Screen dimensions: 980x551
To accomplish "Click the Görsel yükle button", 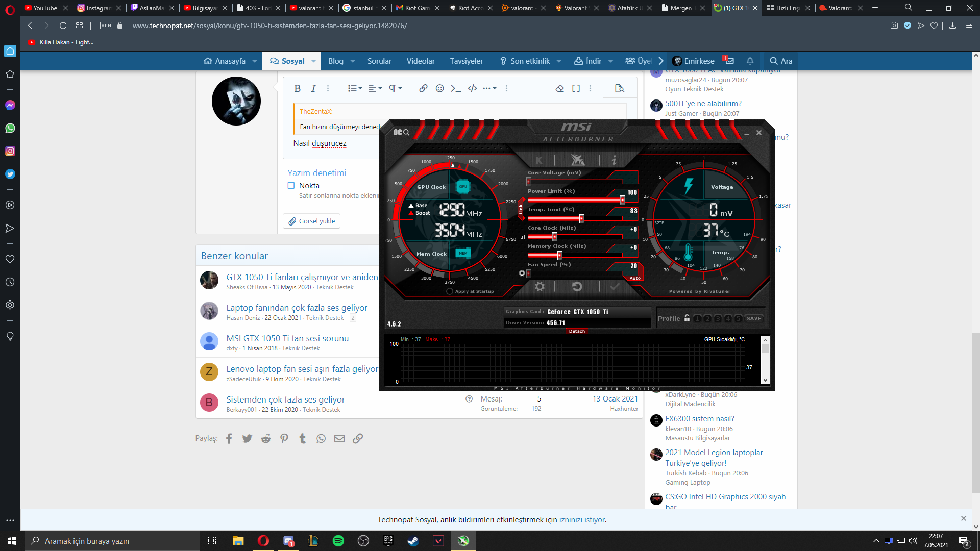I will 312,221.
